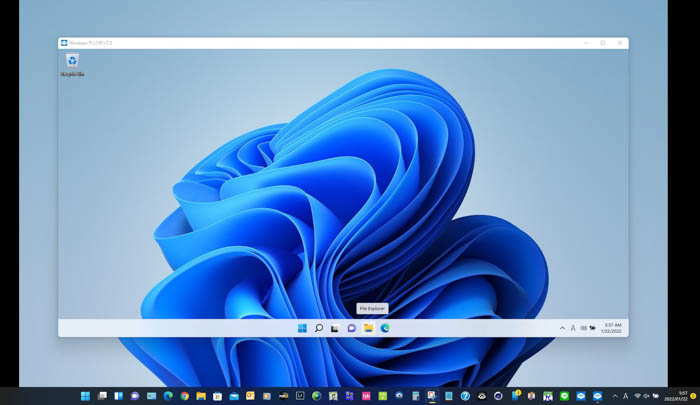Click the host IME letter A indicator

click(625, 396)
